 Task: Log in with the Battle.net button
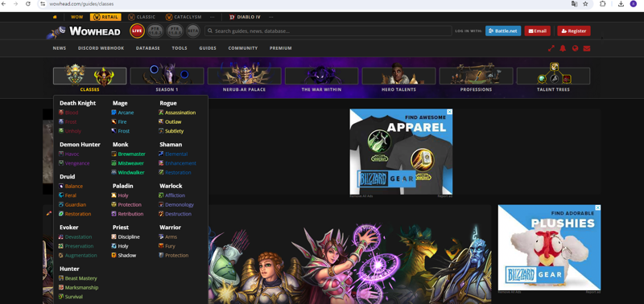click(x=503, y=31)
